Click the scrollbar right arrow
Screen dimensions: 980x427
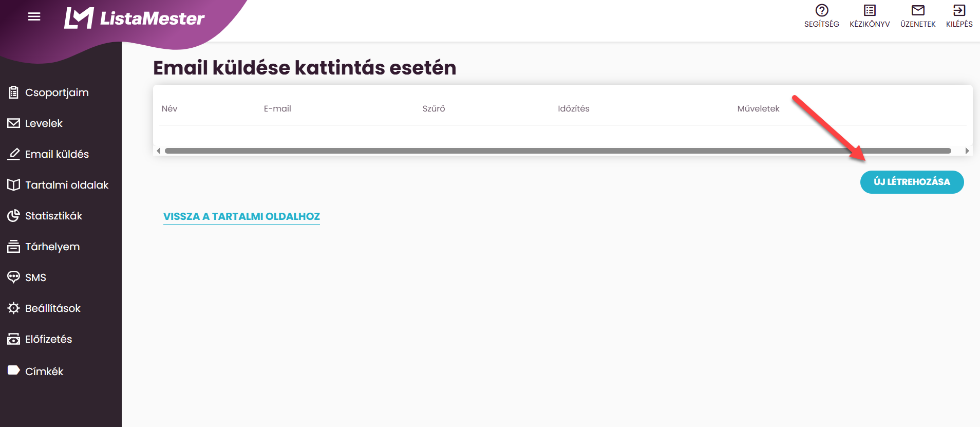[967, 151]
